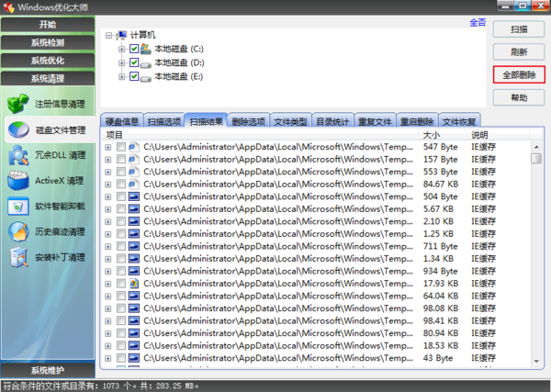
Task: Switch to the 扫描选项 tab
Action: pyautogui.click(x=164, y=121)
